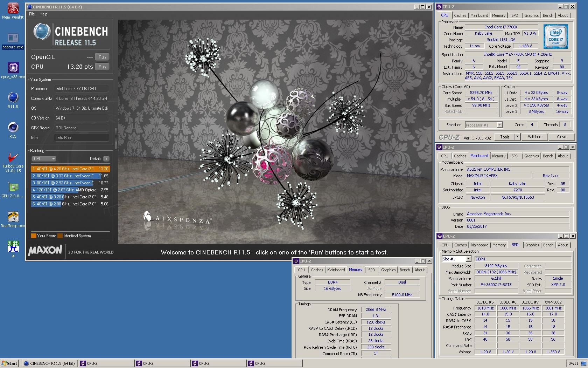Click the Multiplier value x 54.0
Screen dimensions: 588x368
(x=481, y=99)
